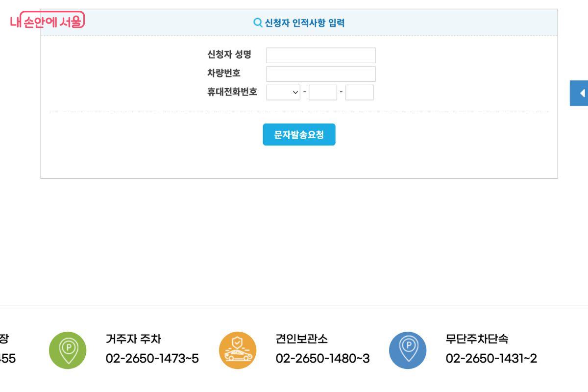Select the 신청자 인적사항 입력 header bar
The height and width of the screenshot is (392, 588).
point(299,23)
